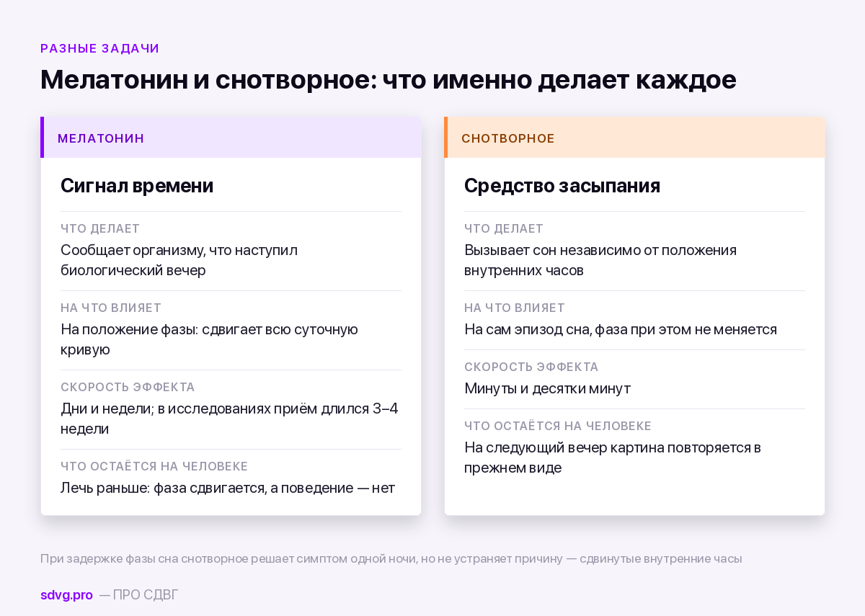The height and width of the screenshot is (616, 865).
Task: Click text 'Сообщает организму, что наступил биологический вечер'
Action: pyautogui.click(x=179, y=260)
